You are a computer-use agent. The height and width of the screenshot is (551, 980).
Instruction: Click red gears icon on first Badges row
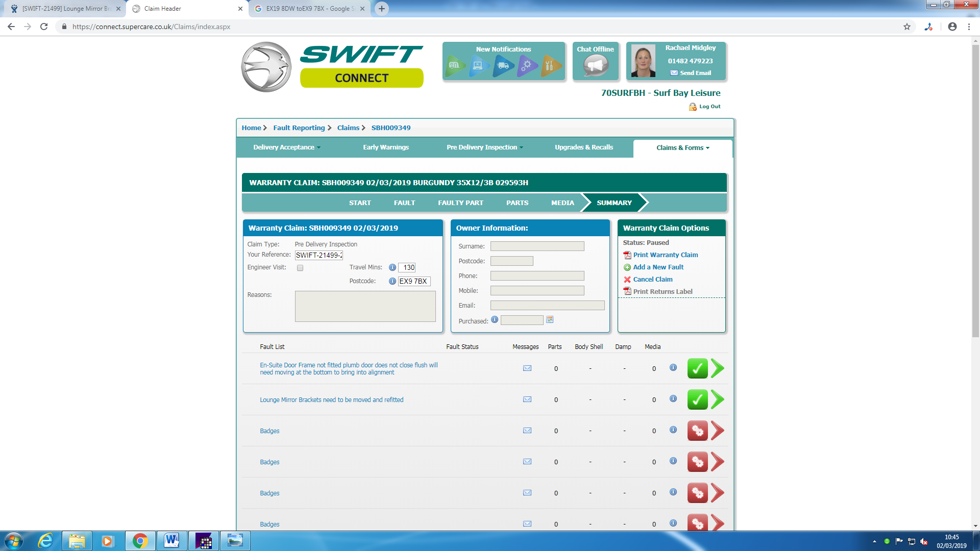click(x=697, y=431)
